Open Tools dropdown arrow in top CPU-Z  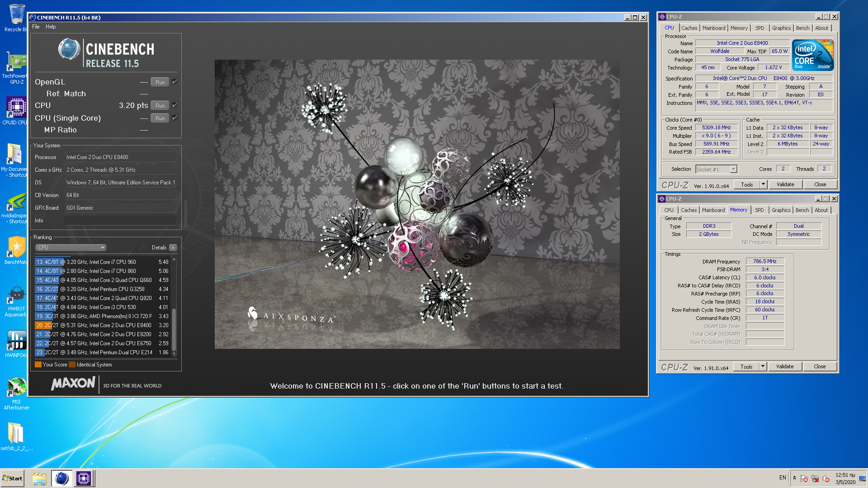pyautogui.click(x=763, y=184)
